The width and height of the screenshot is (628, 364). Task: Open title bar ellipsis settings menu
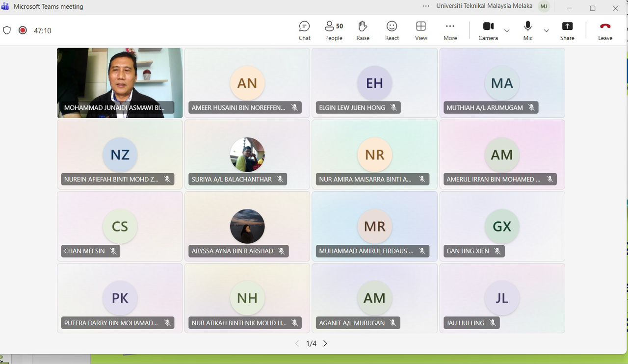pos(426,6)
